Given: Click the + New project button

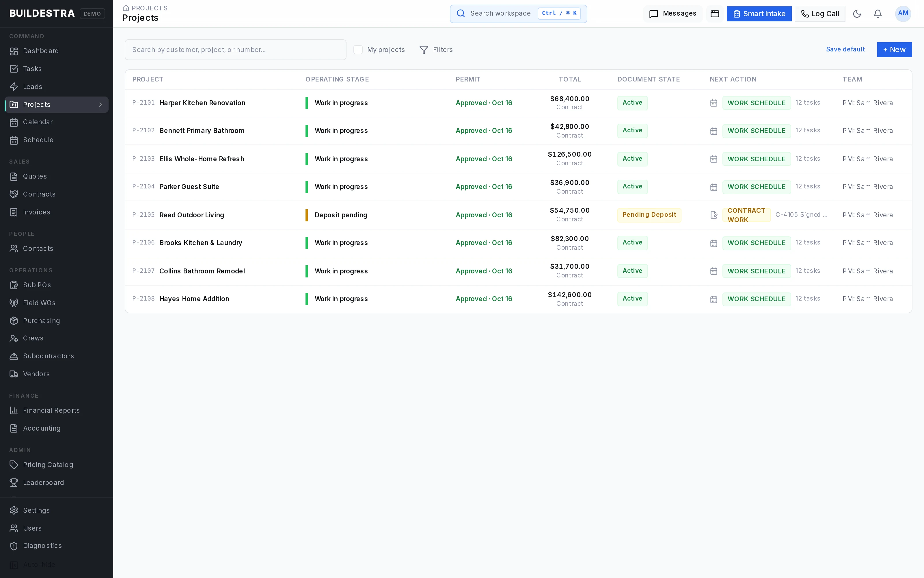Looking at the screenshot, I should point(894,50).
